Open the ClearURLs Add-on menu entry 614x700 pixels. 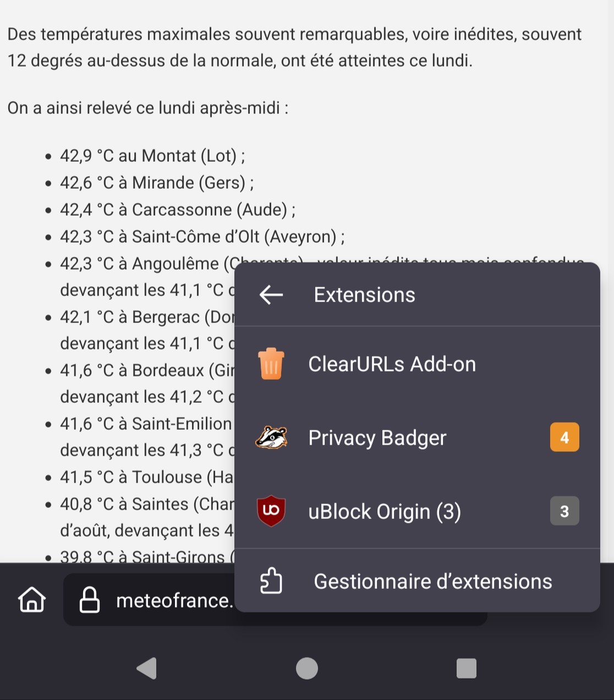(x=417, y=364)
